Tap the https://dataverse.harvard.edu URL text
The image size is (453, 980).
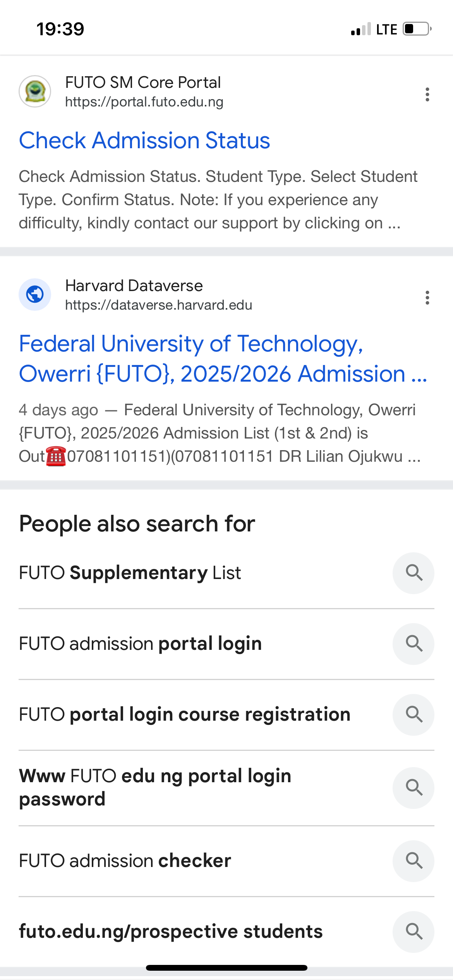158,305
